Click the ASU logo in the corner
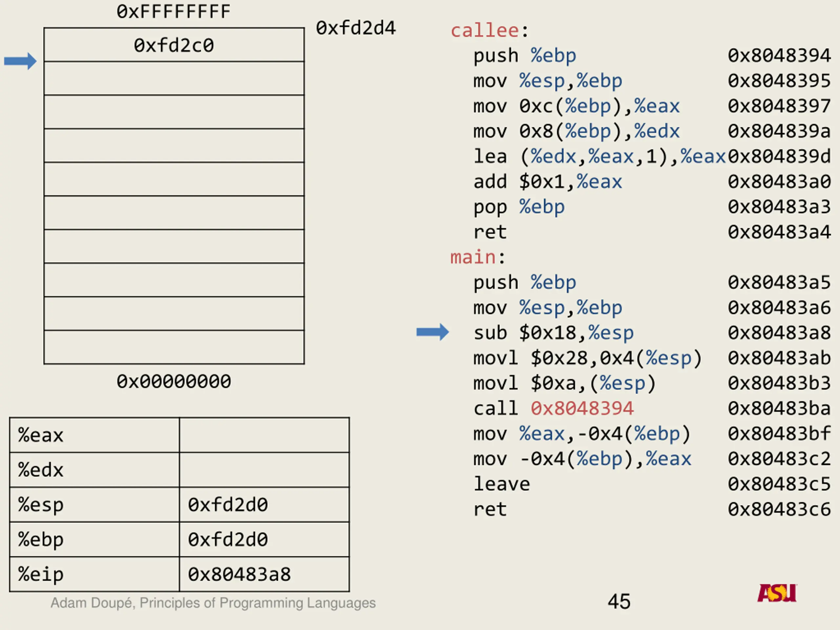The height and width of the screenshot is (630, 840). (777, 593)
